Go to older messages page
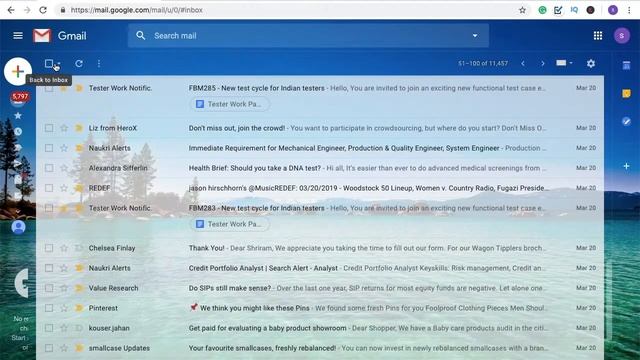 (x=542, y=64)
